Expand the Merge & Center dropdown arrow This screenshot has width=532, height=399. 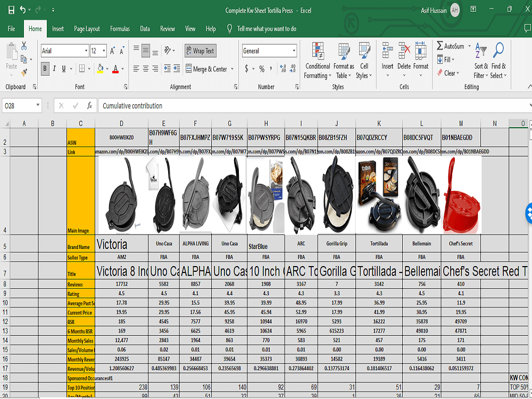point(232,69)
